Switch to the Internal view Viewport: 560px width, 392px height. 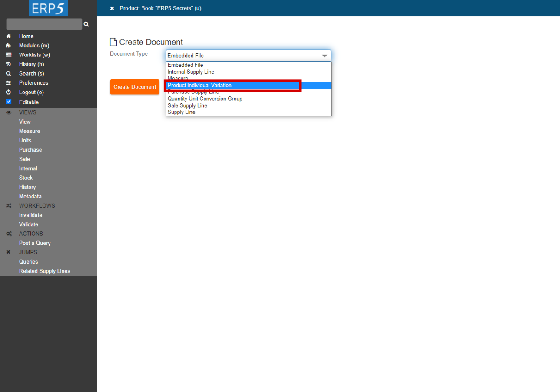tap(28, 168)
